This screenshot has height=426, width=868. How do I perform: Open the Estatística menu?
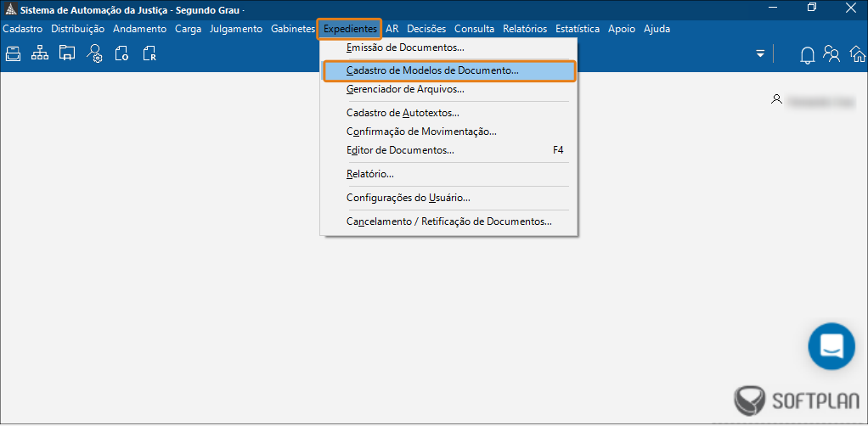578,29
